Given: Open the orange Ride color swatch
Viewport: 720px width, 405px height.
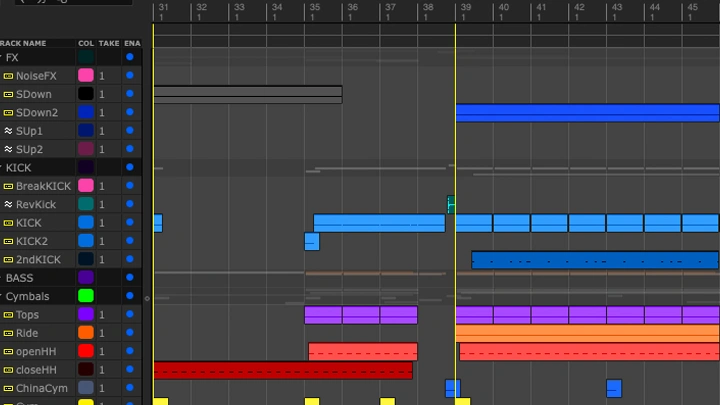Looking at the screenshot, I should [86, 332].
